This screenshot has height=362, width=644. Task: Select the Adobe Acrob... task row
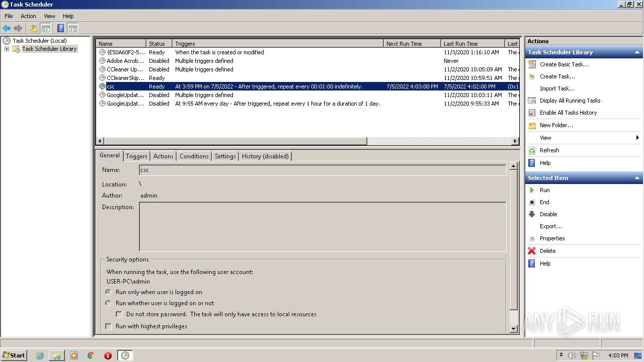pyautogui.click(x=307, y=61)
